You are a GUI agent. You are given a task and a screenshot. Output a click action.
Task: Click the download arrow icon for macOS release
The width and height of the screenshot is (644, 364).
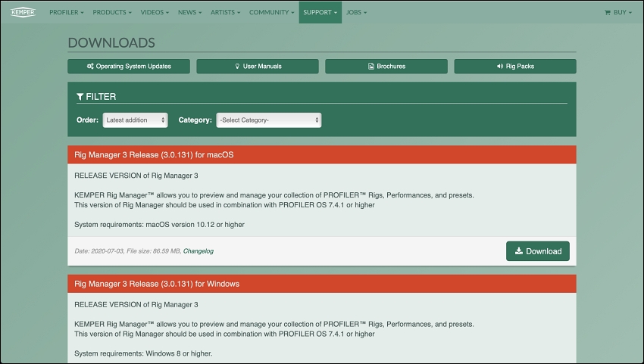[x=519, y=250]
